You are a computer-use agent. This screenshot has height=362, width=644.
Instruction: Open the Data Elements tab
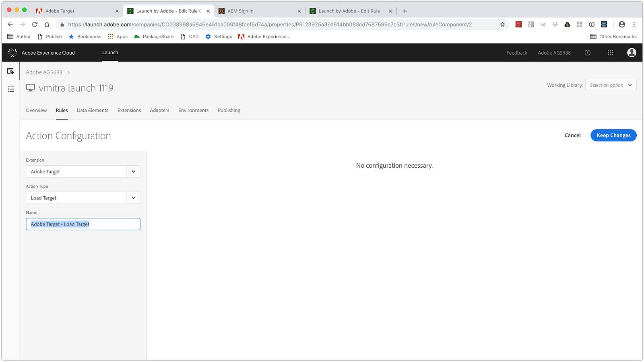[93, 110]
